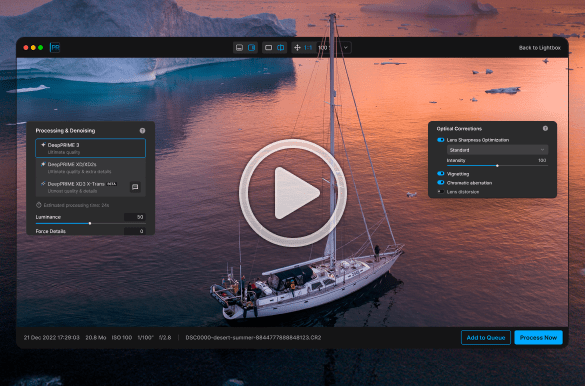Click the date 21 Dec 2022 text
This screenshot has width=585, height=386.
51,338
